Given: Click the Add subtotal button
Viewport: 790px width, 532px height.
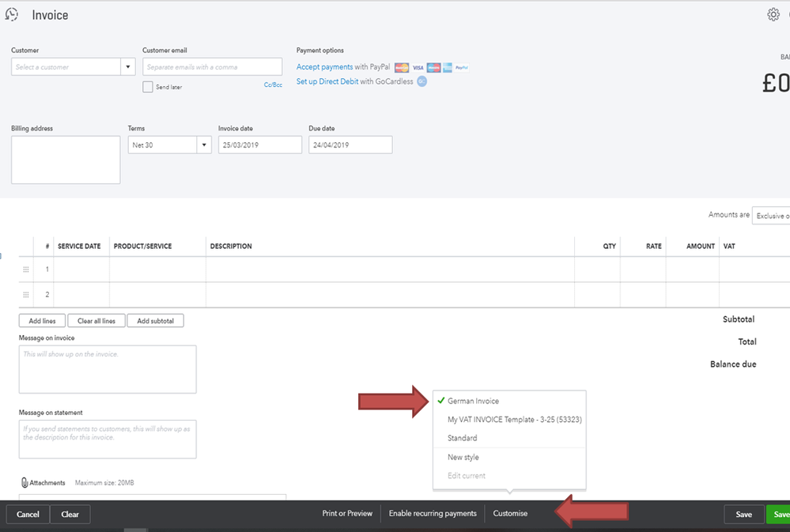Looking at the screenshot, I should coord(155,321).
